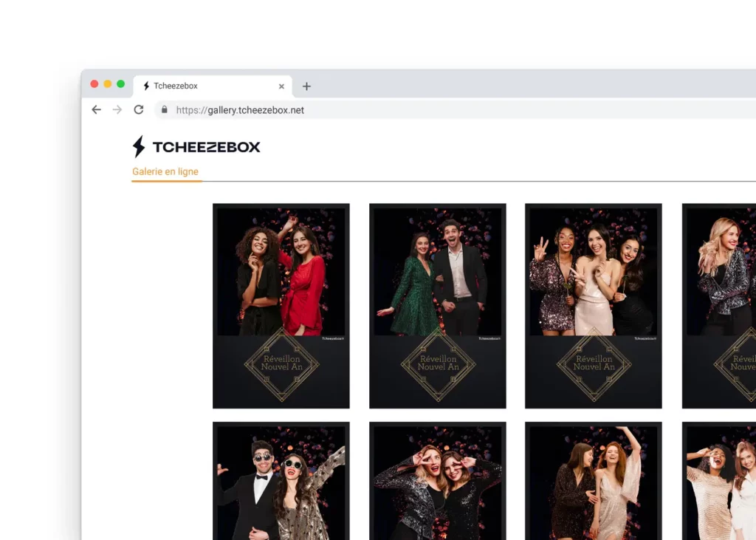This screenshot has height=540, width=756.
Task: Reload the gallery page
Action: [138, 109]
